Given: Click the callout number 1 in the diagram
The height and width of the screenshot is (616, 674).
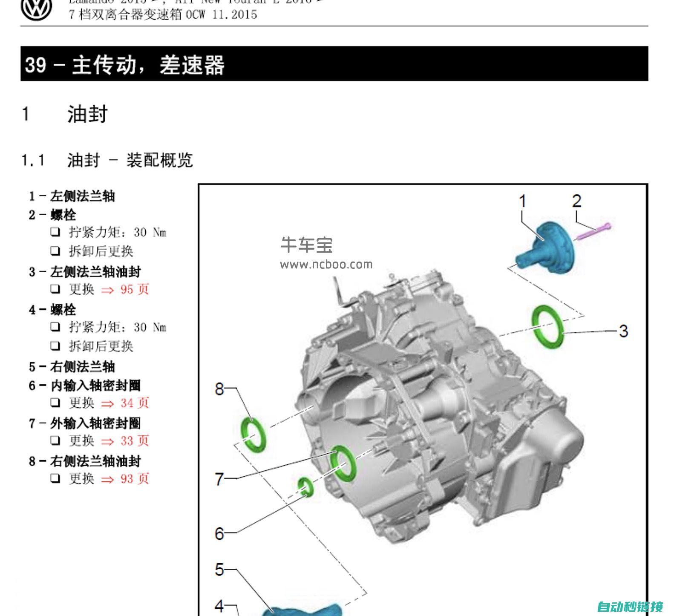Looking at the screenshot, I should [522, 201].
